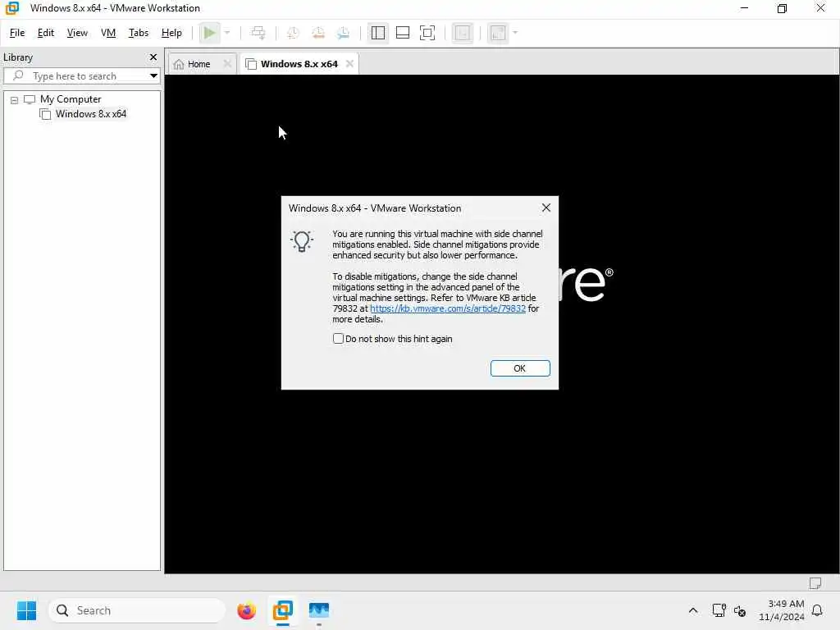Toggle the thumbnail bar view icon

point(403,33)
